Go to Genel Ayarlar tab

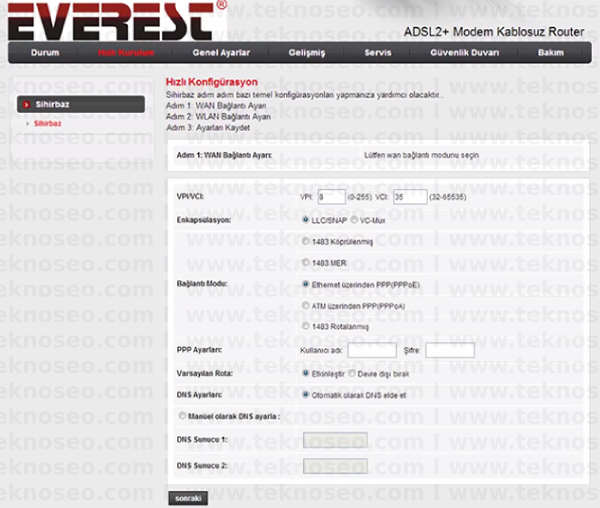click(221, 53)
